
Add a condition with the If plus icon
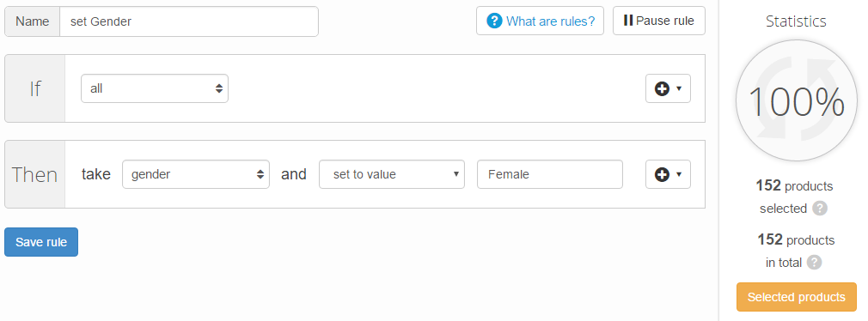pyautogui.click(x=662, y=88)
